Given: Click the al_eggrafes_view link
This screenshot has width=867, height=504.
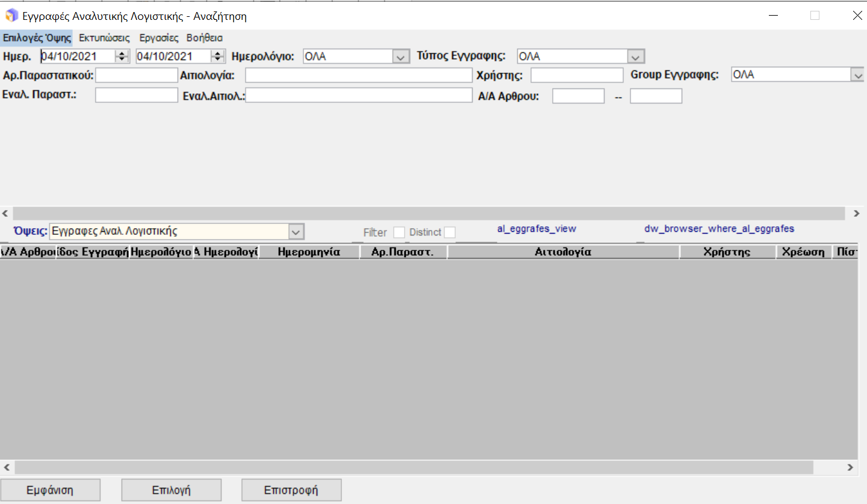Looking at the screenshot, I should (536, 229).
